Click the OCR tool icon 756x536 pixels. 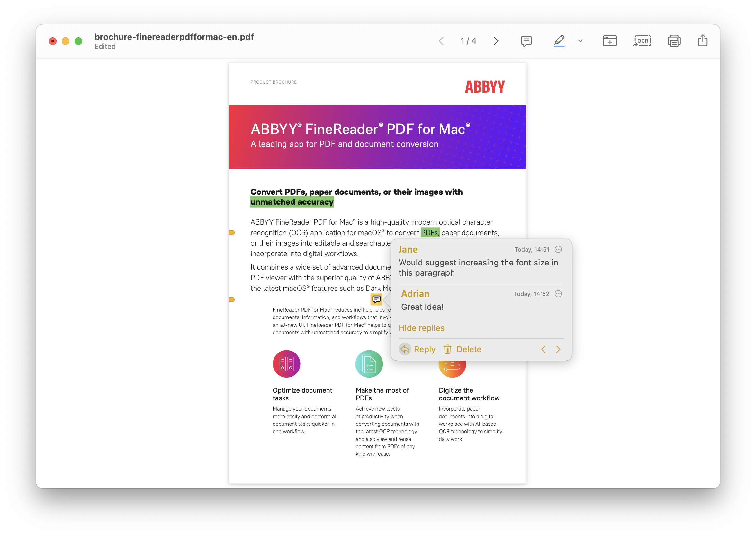[643, 41]
